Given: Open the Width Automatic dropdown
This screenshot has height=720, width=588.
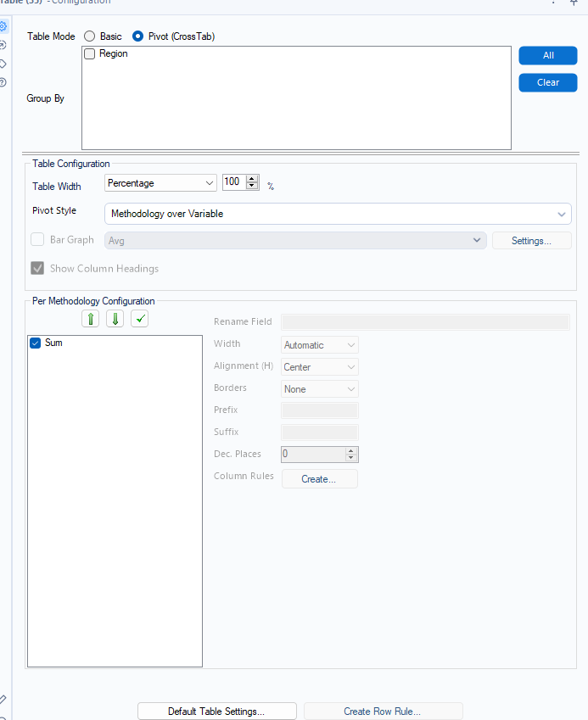Looking at the screenshot, I should pyautogui.click(x=319, y=345).
